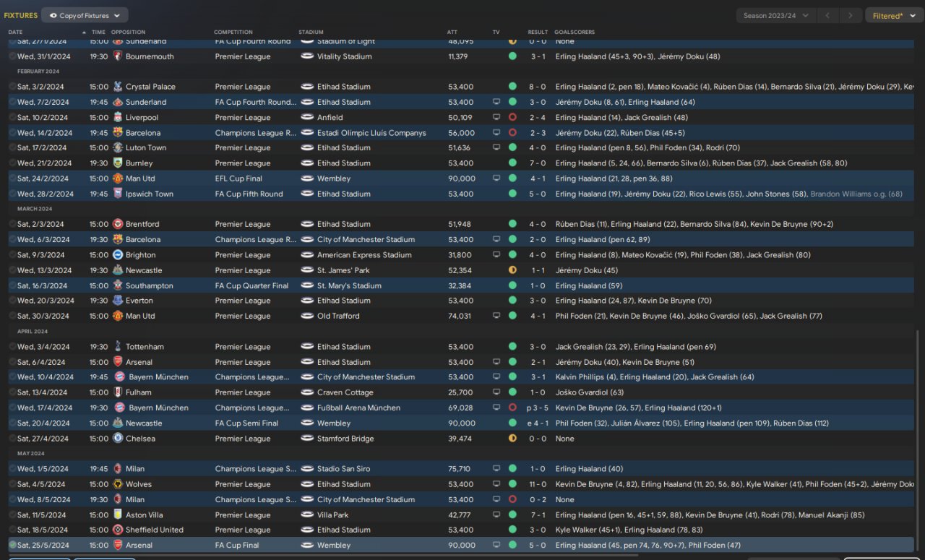Untick the selected Sat 25/5/2024 row checkmark
The height and width of the screenshot is (560, 925).
(x=12, y=546)
